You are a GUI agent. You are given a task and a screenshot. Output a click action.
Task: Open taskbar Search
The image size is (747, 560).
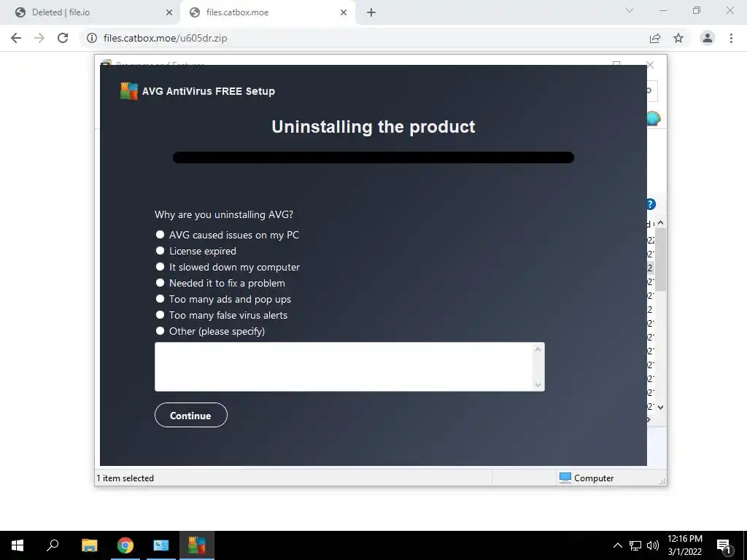pyautogui.click(x=53, y=545)
